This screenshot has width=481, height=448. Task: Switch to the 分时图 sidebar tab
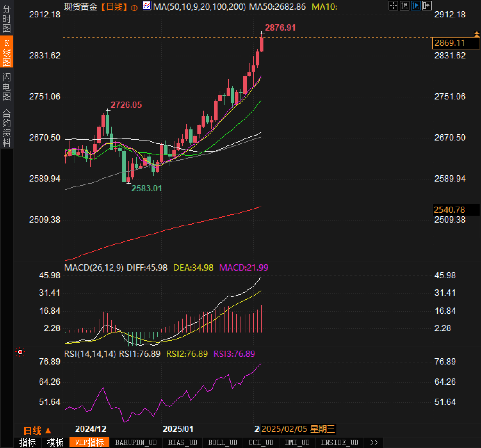(7, 19)
